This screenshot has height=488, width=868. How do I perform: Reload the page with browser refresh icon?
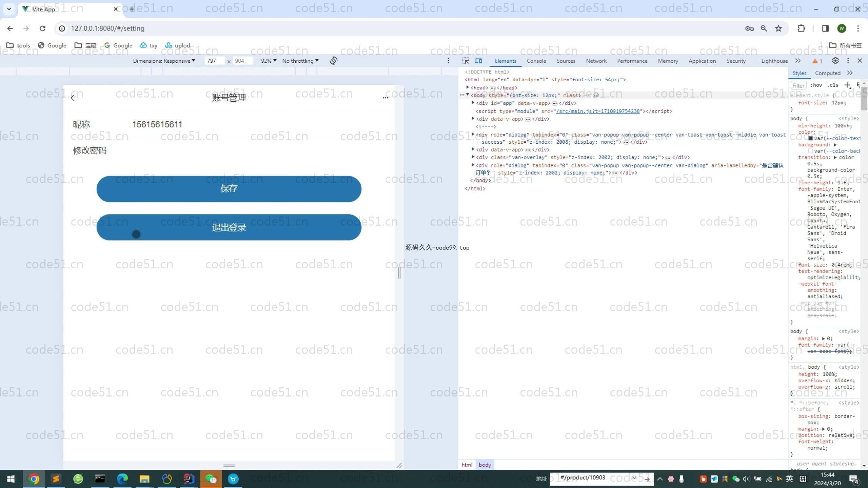[42, 28]
